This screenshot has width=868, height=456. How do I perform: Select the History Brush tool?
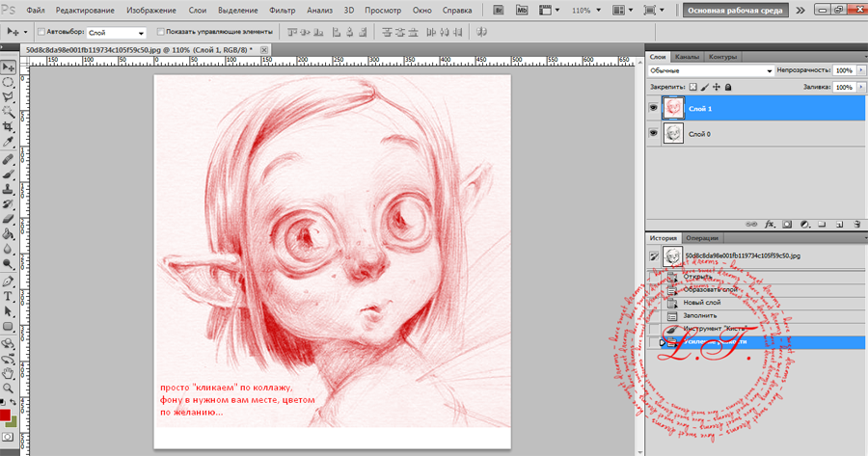(x=8, y=204)
